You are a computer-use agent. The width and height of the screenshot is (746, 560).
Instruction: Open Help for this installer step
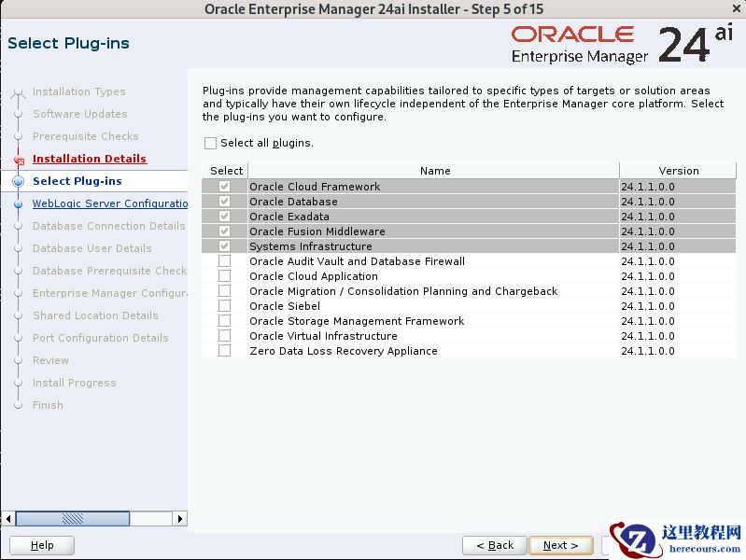coord(42,545)
